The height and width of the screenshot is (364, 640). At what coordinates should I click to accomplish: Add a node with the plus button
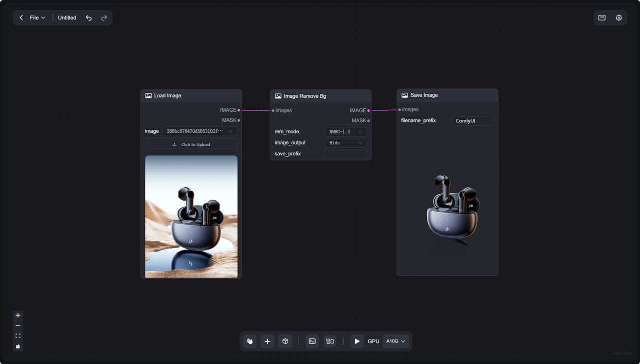click(x=267, y=342)
